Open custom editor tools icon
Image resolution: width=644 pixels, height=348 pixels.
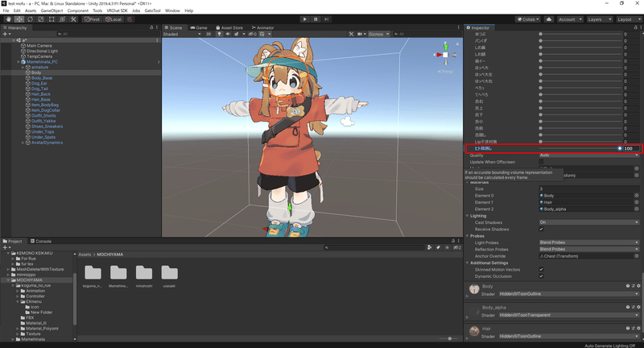coord(73,19)
